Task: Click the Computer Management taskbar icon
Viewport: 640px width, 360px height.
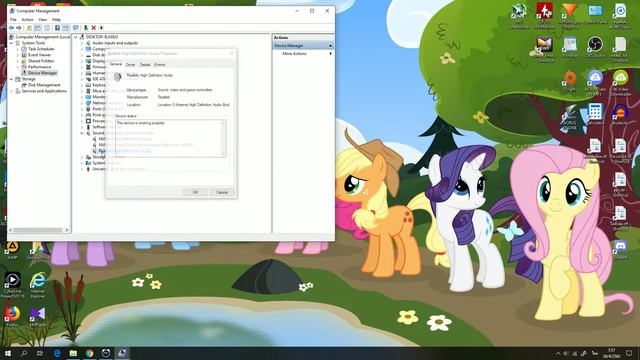Action: (122, 353)
